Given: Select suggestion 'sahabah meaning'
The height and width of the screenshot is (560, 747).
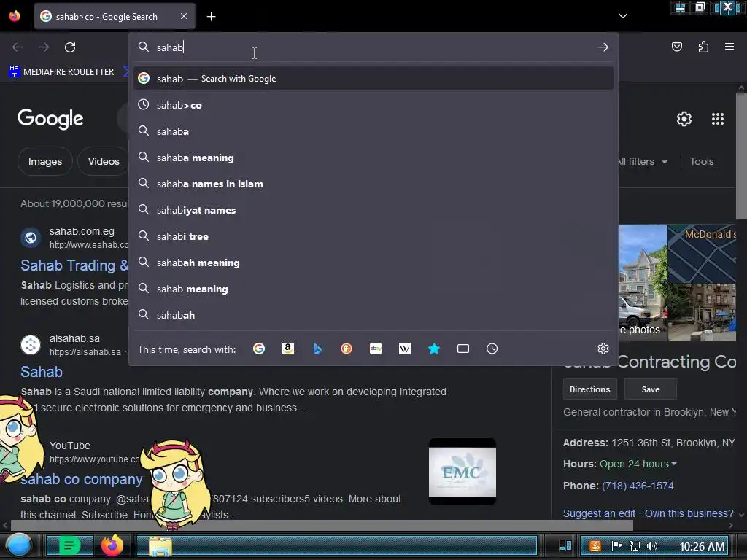Looking at the screenshot, I should tap(373, 262).
